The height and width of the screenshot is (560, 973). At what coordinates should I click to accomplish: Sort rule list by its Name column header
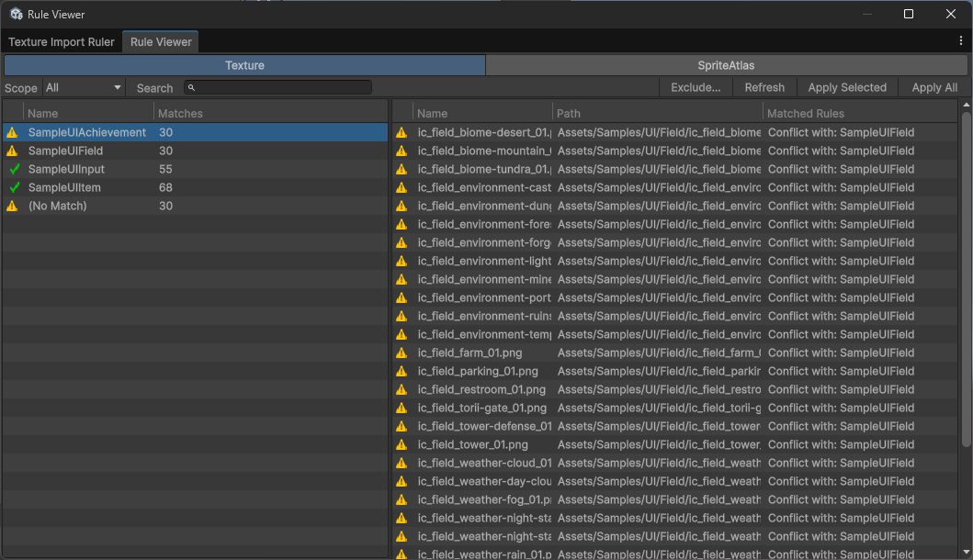click(88, 114)
